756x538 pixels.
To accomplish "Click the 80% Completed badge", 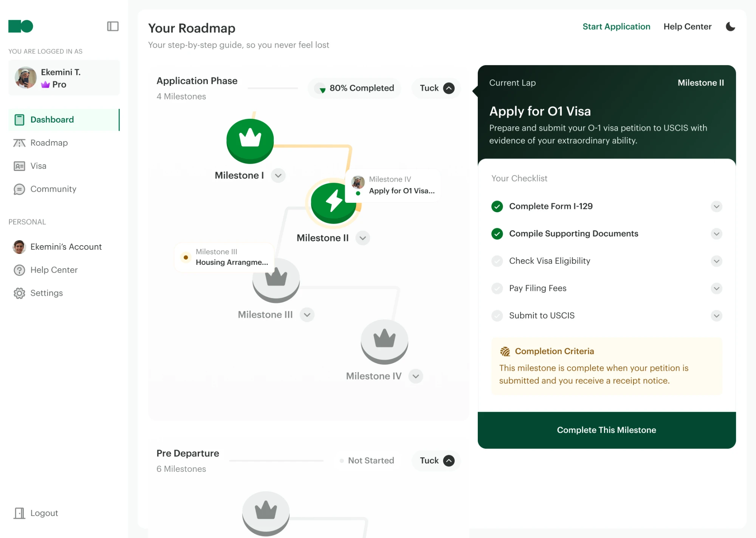I will coord(355,88).
